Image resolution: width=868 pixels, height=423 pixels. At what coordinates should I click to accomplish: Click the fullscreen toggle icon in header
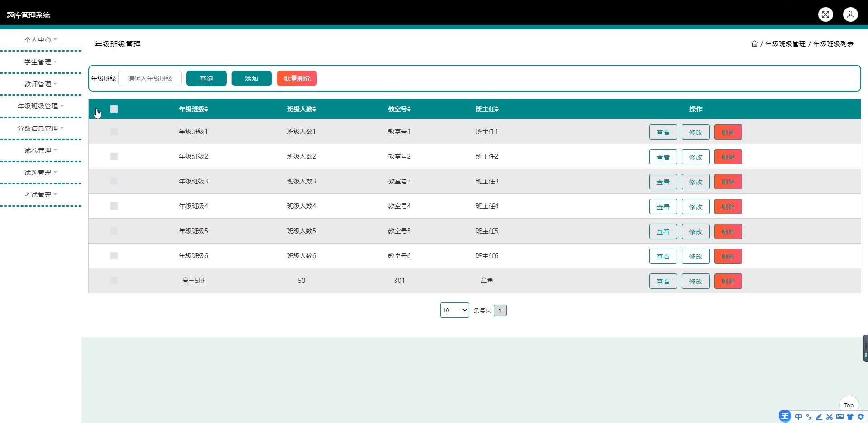point(826,14)
